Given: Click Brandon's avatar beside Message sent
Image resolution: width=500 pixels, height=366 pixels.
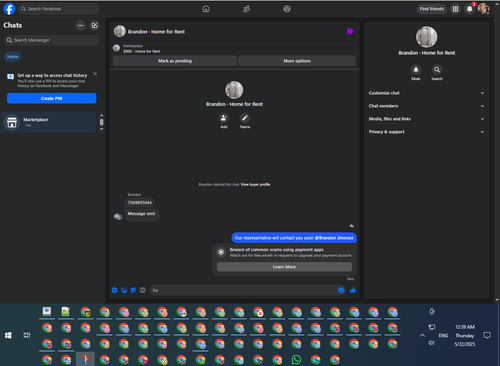Looking at the screenshot, I should [118, 217].
